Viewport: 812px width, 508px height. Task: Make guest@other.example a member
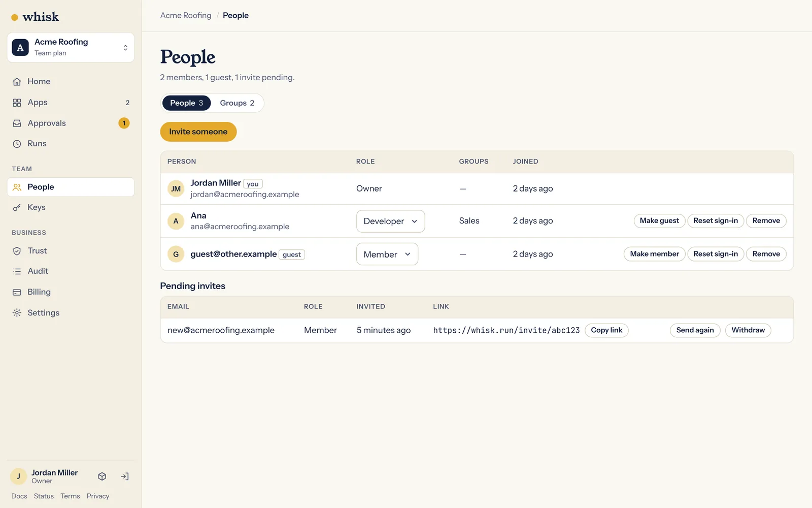coord(655,254)
